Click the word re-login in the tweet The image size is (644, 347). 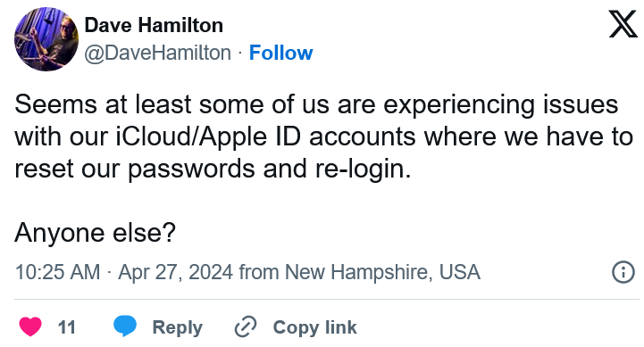click(x=363, y=169)
